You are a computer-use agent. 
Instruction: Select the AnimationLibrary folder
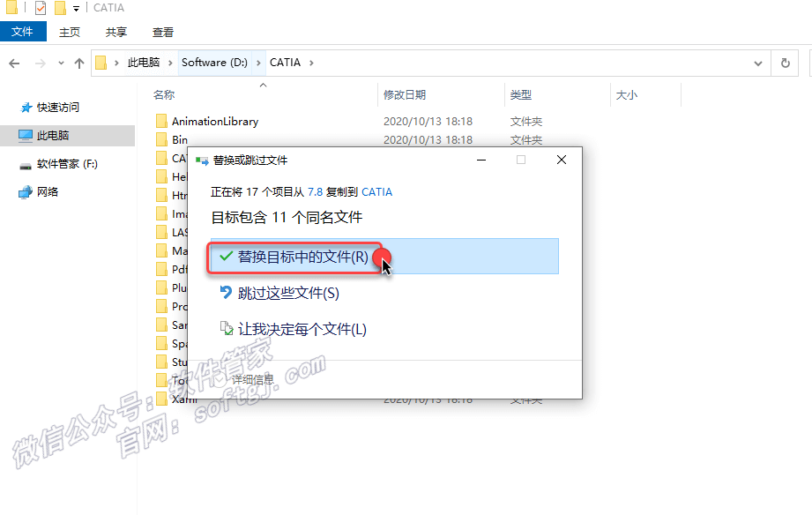coord(215,121)
